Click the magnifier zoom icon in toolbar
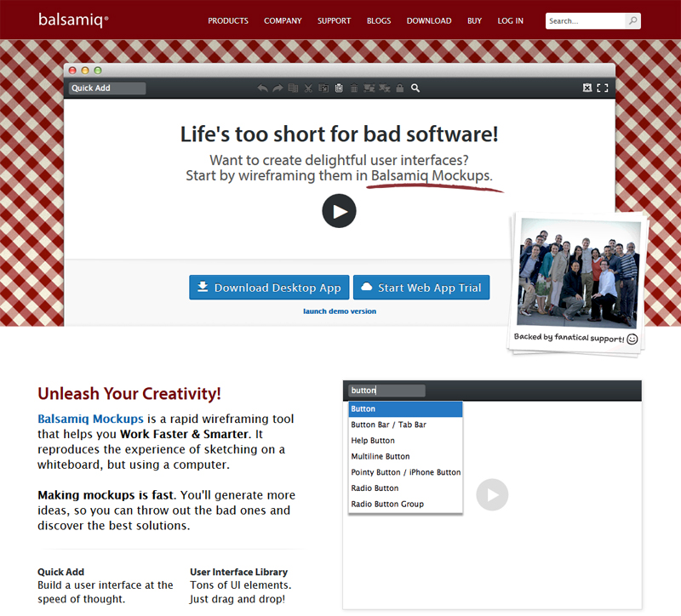Viewport: 681px width, 616px height. (x=415, y=88)
